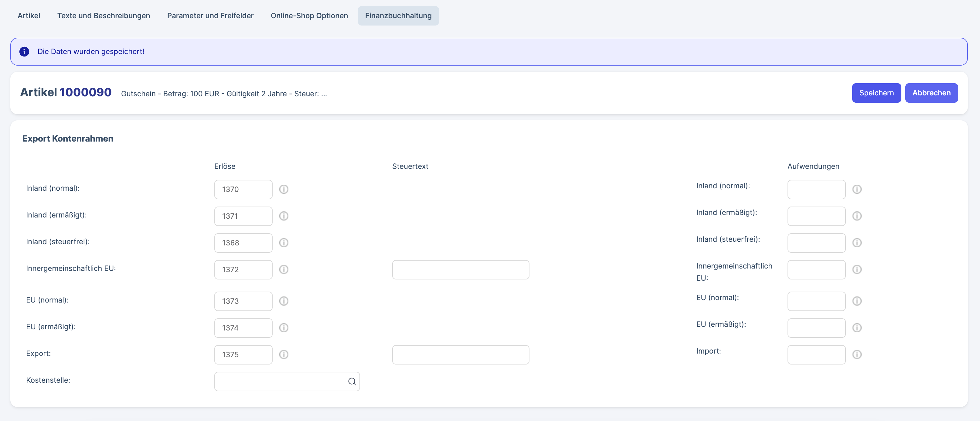Viewport: 980px width, 421px height.
Task: Click info icon beside Erlöse field 1368
Action: [284, 242]
